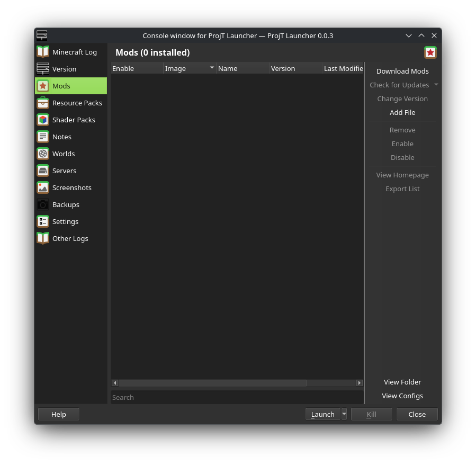Click the mod Search field
This screenshot has width=476, height=465.
[236, 397]
